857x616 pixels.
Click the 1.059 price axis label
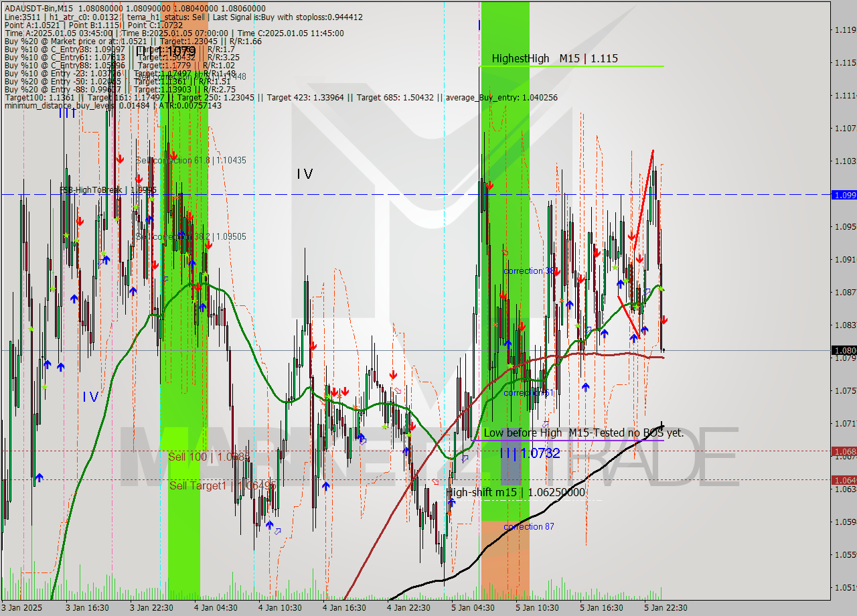[845, 522]
